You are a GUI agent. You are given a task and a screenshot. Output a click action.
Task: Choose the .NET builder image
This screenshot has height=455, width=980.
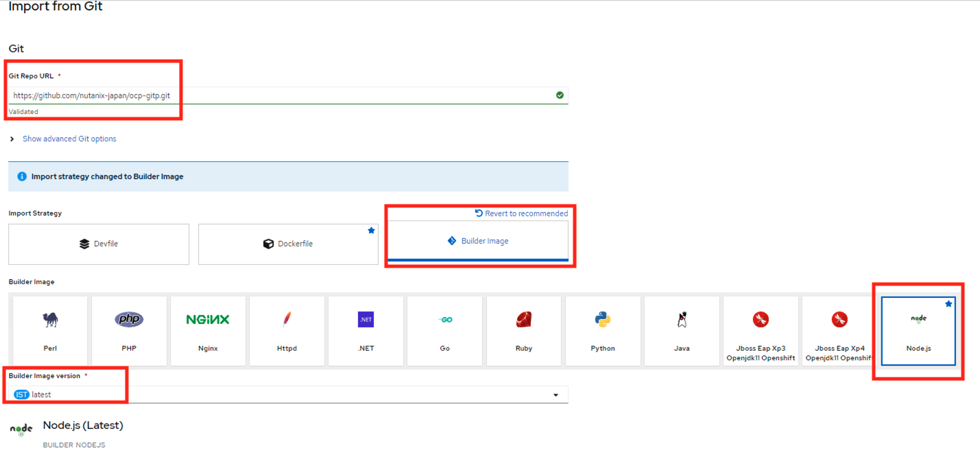tap(366, 330)
